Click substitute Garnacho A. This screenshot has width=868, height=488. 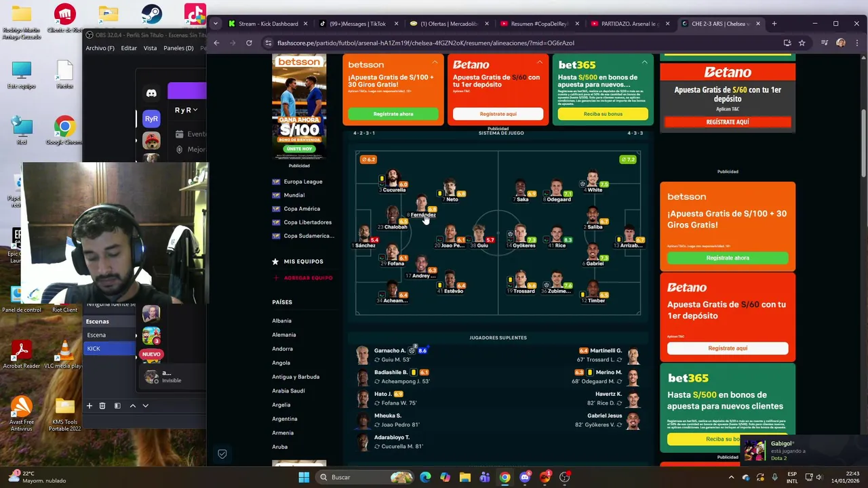click(390, 350)
